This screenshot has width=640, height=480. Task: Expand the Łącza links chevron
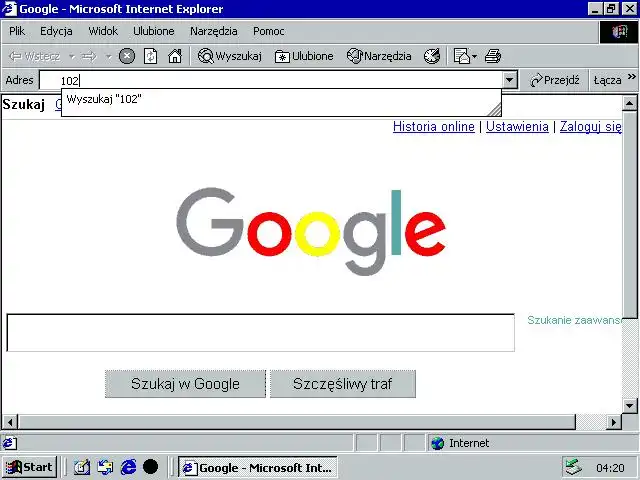[631, 76]
